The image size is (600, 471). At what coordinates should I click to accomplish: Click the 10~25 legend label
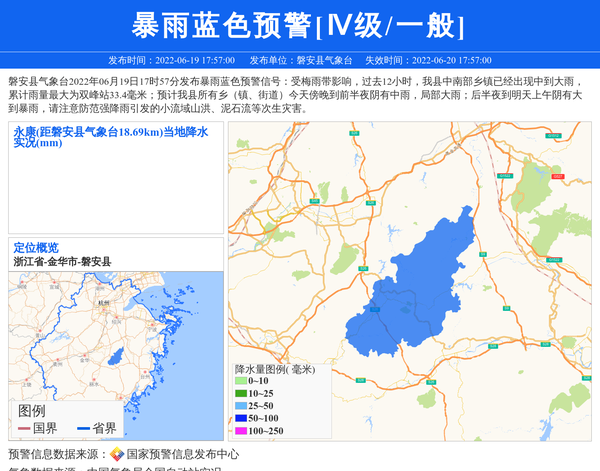261,393
